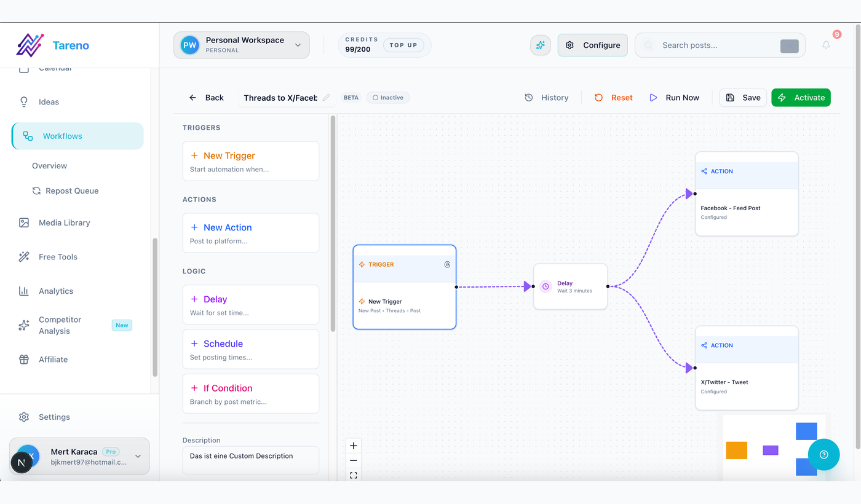Open Settings gear in sidebar
Viewport: 861px width, 504px height.
24,417
